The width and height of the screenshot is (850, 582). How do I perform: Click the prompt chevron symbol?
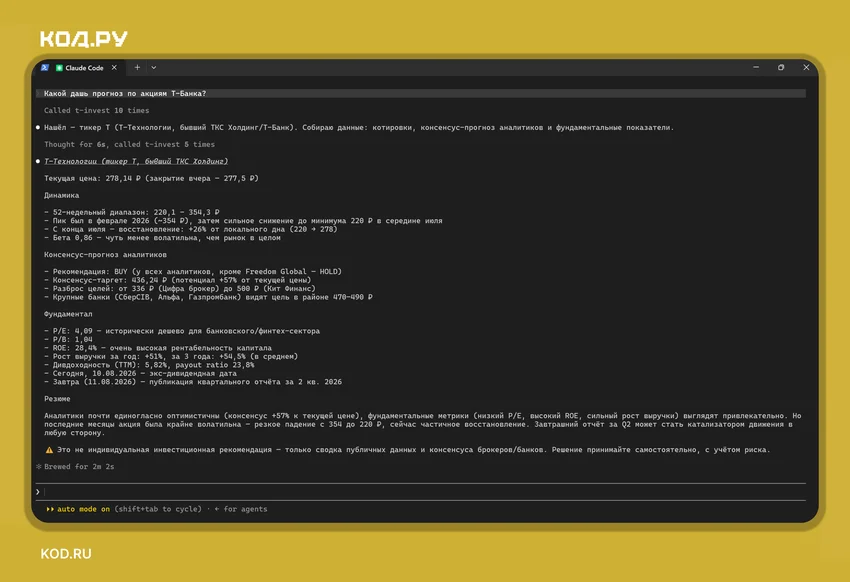[38, 492]
